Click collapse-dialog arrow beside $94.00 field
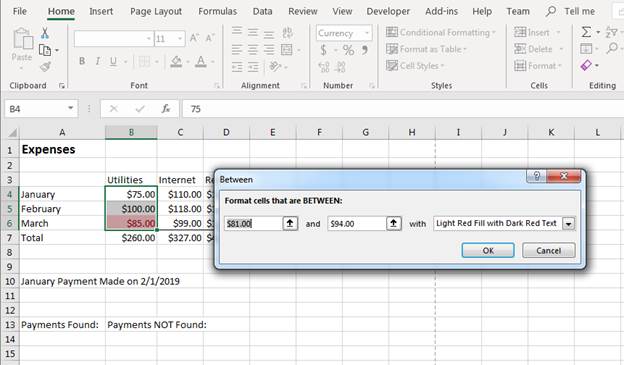Screen dimensions: 624x365 click(394, 224)
